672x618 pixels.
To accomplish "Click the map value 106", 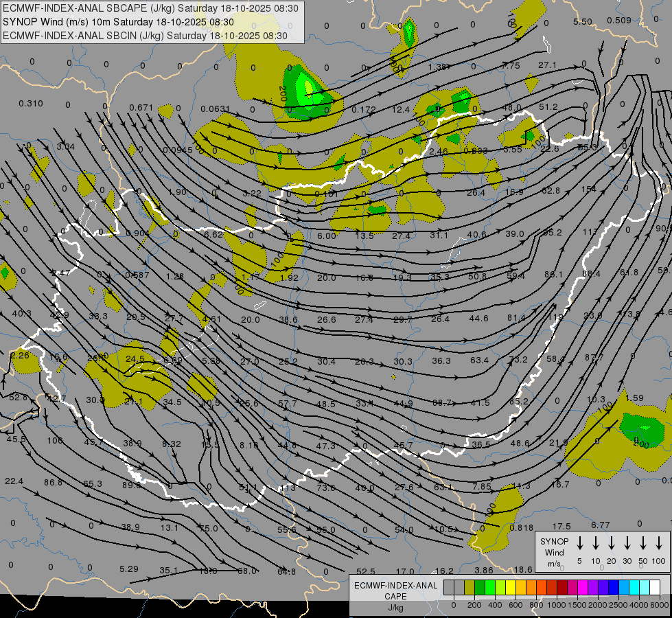I will (x=55, y=441).
